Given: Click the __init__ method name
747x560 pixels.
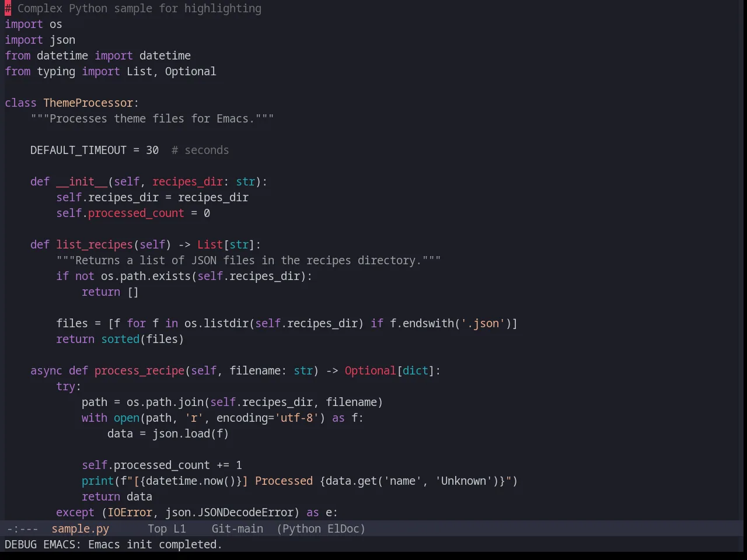Looking at the screenshot, I should [82, 181].
